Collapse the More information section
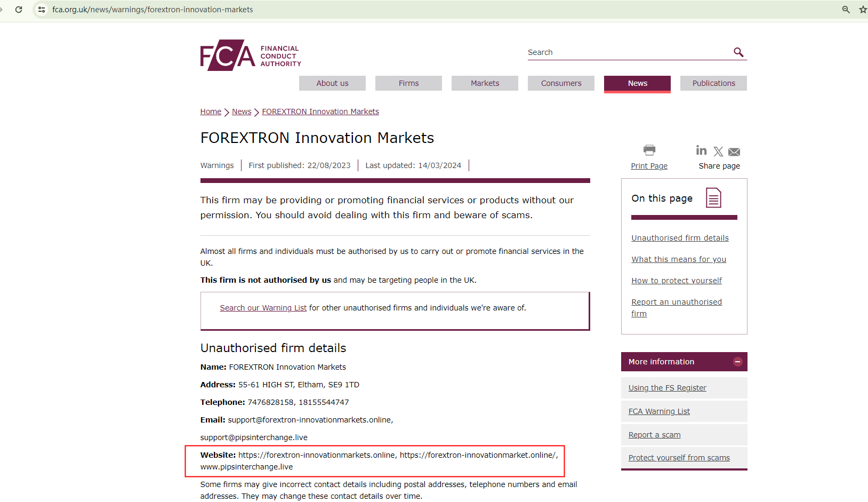This screenshot has width=868, height=502. coord(738,362)
